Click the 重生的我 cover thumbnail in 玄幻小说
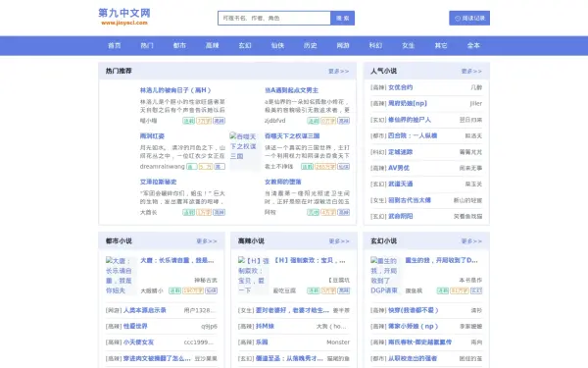The width and height of the screenshot is (588, 368). (x=385, y=276)
